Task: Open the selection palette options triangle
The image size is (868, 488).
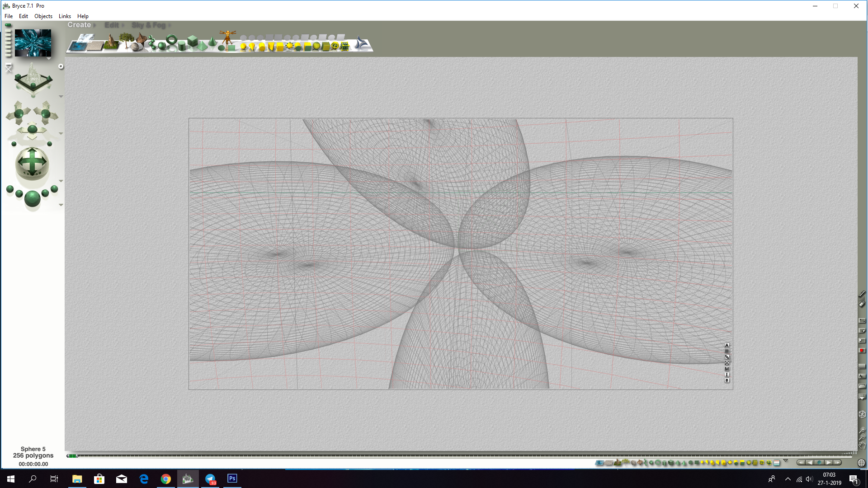Action: click(x=785, y=460)
